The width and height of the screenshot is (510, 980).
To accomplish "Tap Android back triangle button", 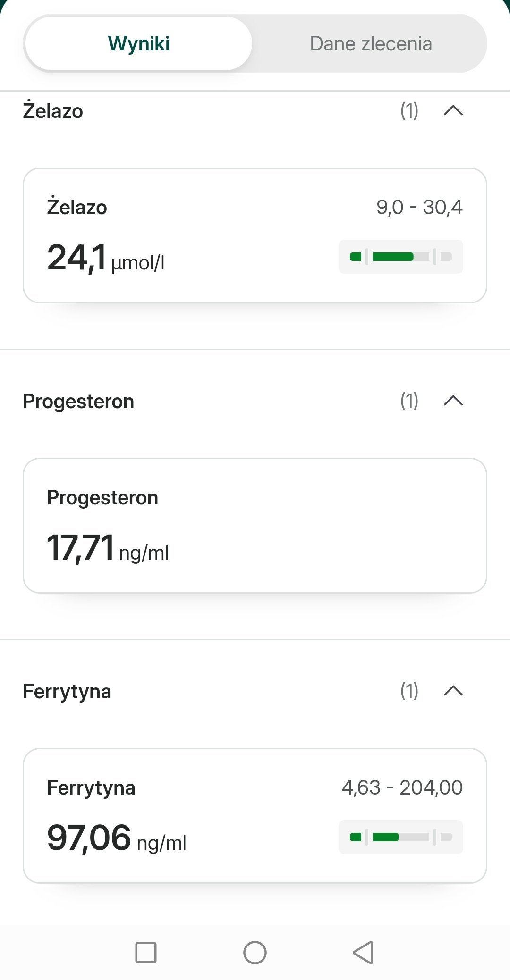I will tap(364, 952).
